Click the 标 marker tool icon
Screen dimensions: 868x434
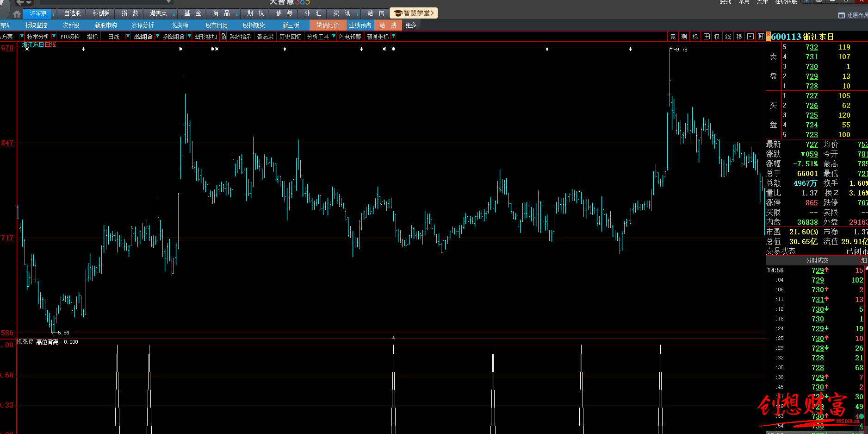point(695,37)
